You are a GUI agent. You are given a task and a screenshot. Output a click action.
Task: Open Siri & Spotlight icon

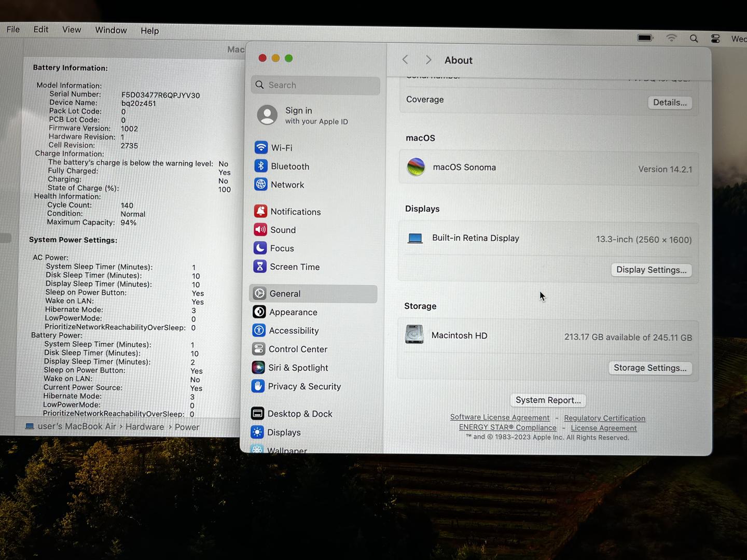(x=258, y=368)
